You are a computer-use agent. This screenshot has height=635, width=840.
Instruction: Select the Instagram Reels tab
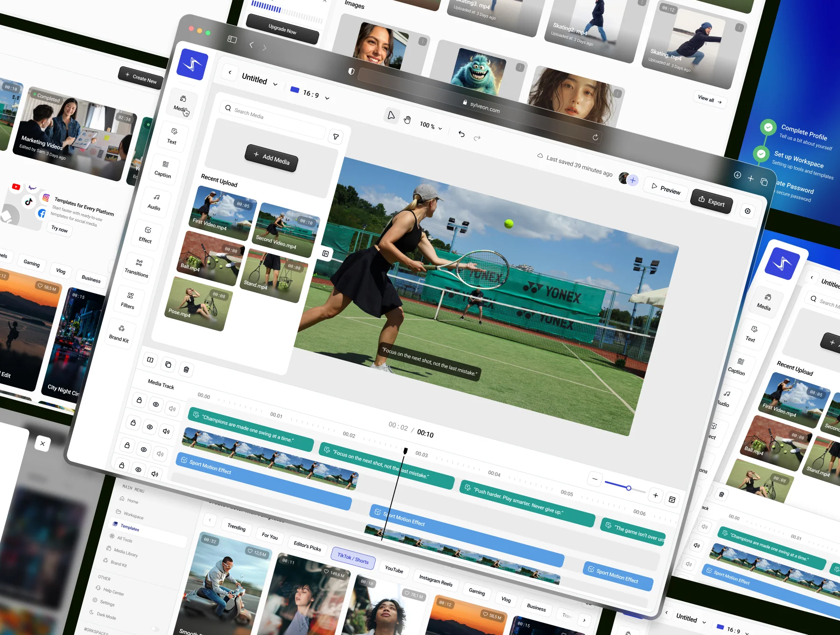pos(436,580)
